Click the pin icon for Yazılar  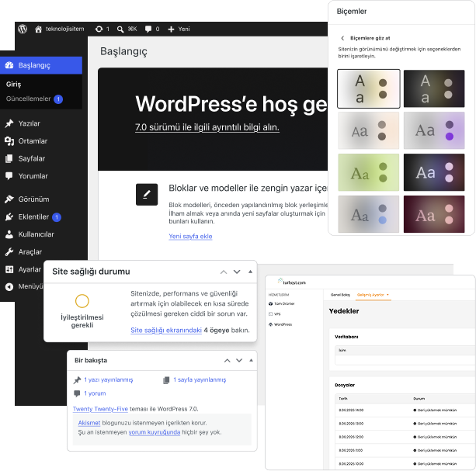point(9,123)
